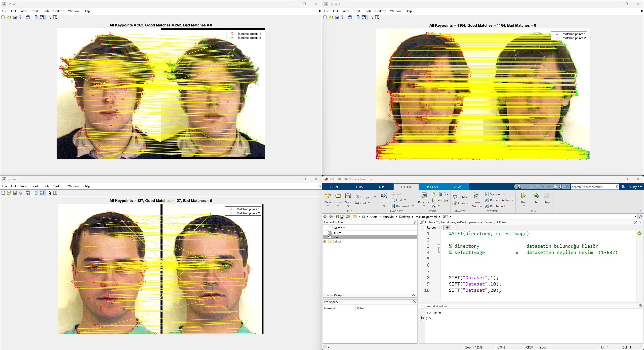644x350 pixels.
Task: Click the notifications bell icon in MATLAB
Action: click(623, 187)
